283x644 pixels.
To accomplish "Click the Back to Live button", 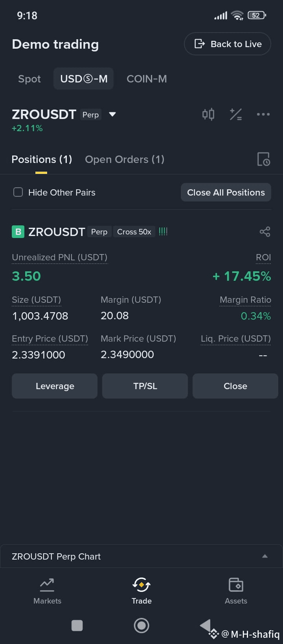I will 228,44.
